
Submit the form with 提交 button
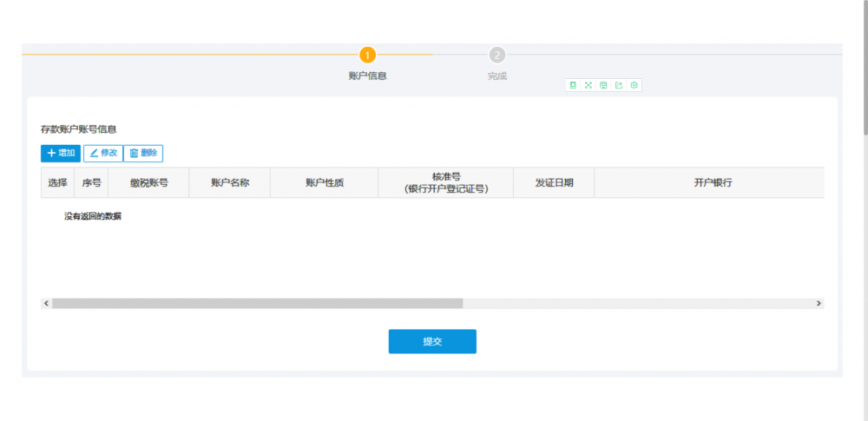coord(432,341)
